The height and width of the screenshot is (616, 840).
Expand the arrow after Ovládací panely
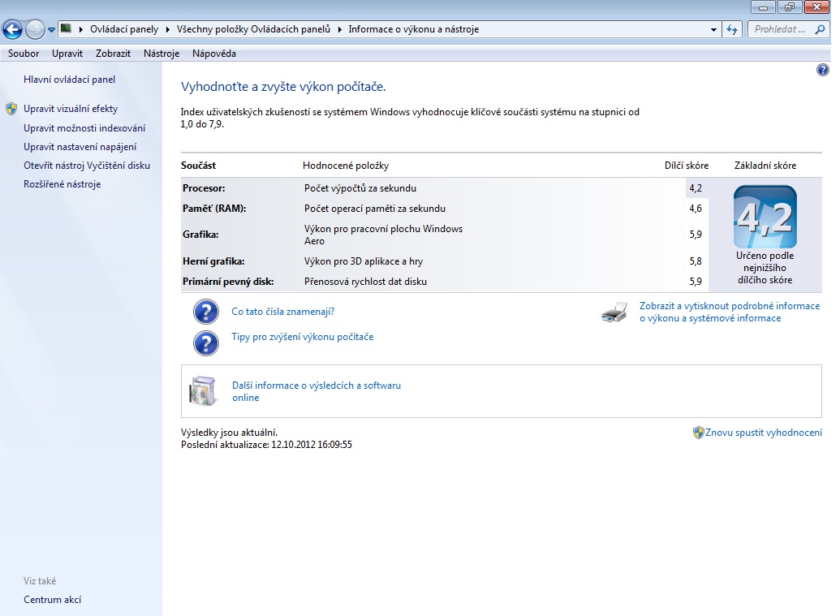pos(167,29)
